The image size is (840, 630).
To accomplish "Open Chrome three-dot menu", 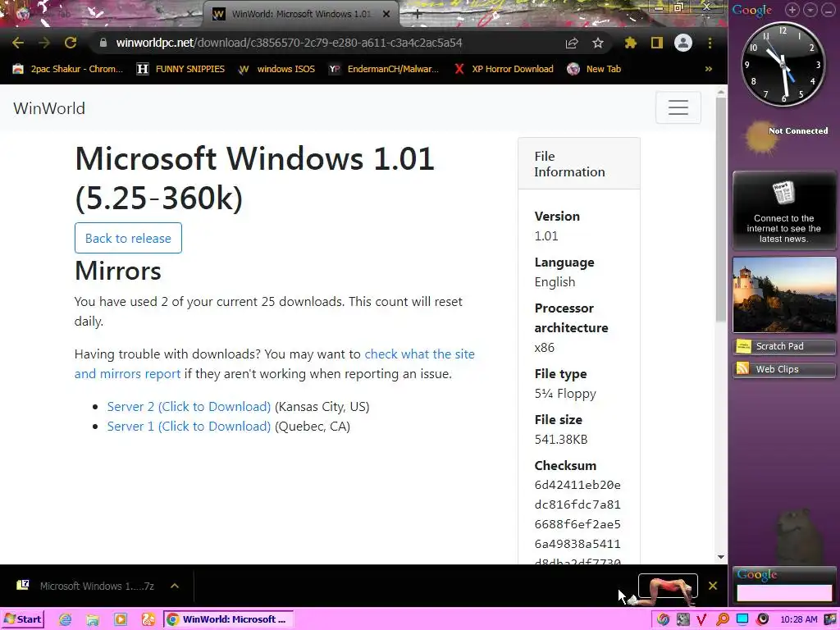I will (710, 43).
